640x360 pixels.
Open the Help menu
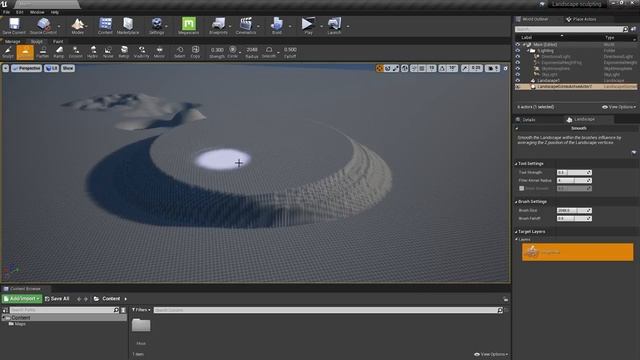point(54,12)
